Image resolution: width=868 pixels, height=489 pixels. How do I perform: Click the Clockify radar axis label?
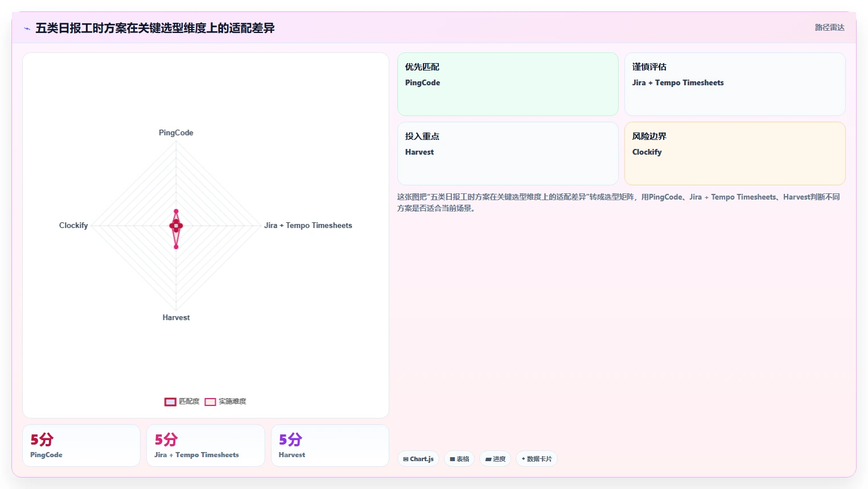[x=73, y=225]
